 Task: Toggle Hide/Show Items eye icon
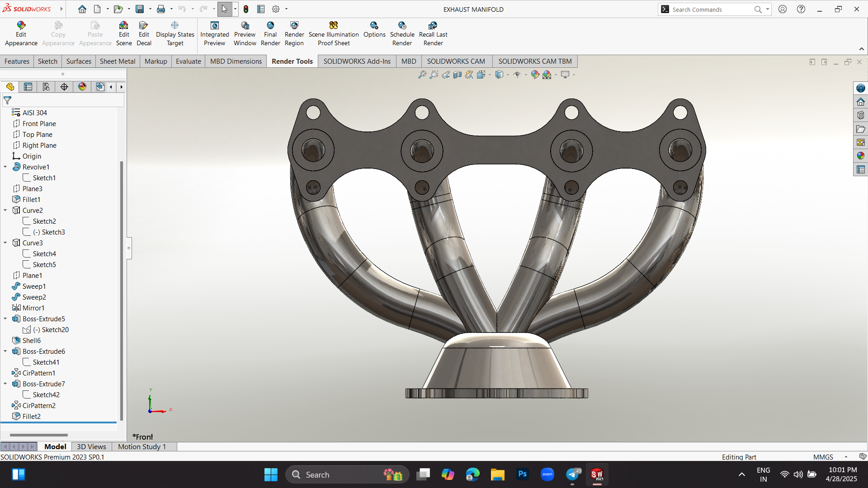tap(517, 75)
